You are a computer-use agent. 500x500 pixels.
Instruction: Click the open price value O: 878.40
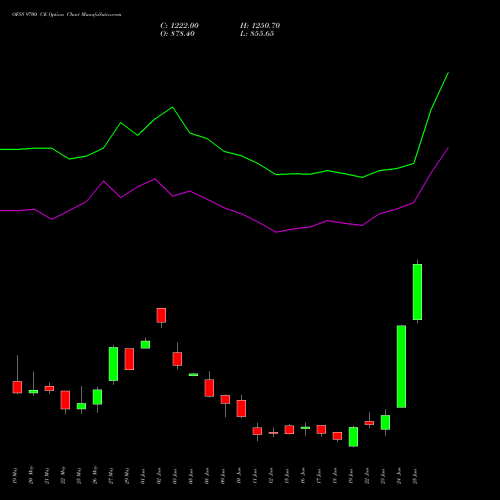177,34
